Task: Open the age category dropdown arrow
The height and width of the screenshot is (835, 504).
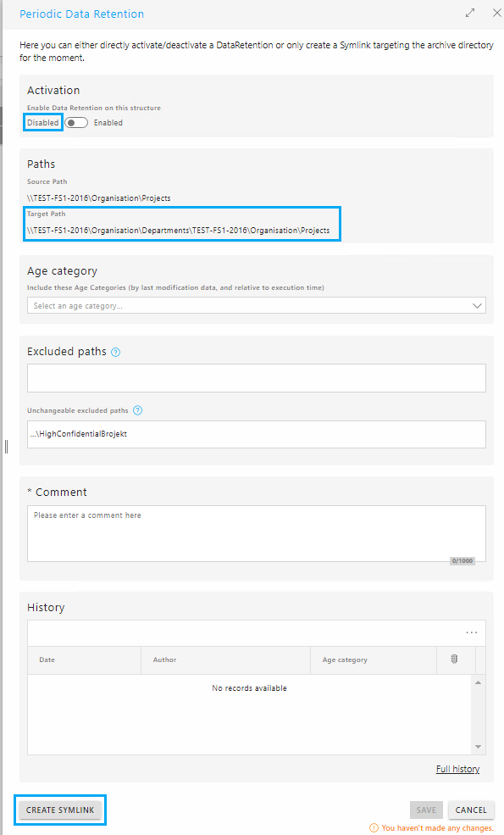Action: 477,306
